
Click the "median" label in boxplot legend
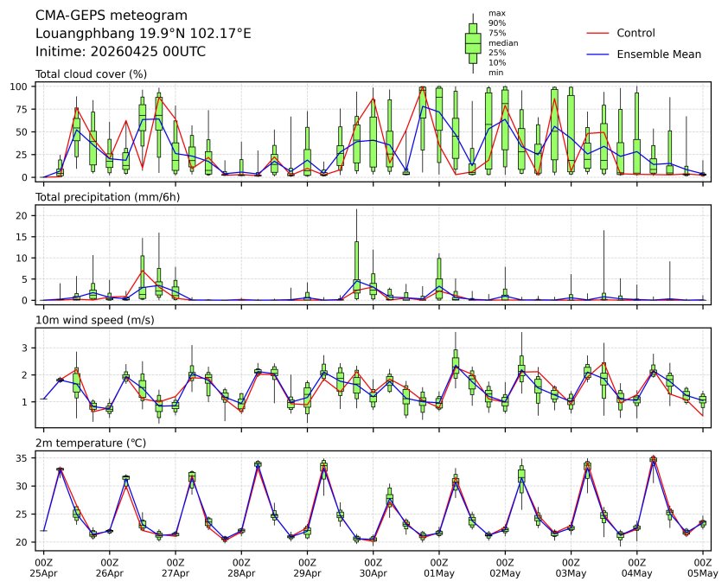pyautogui.click(x=501, y=42)
